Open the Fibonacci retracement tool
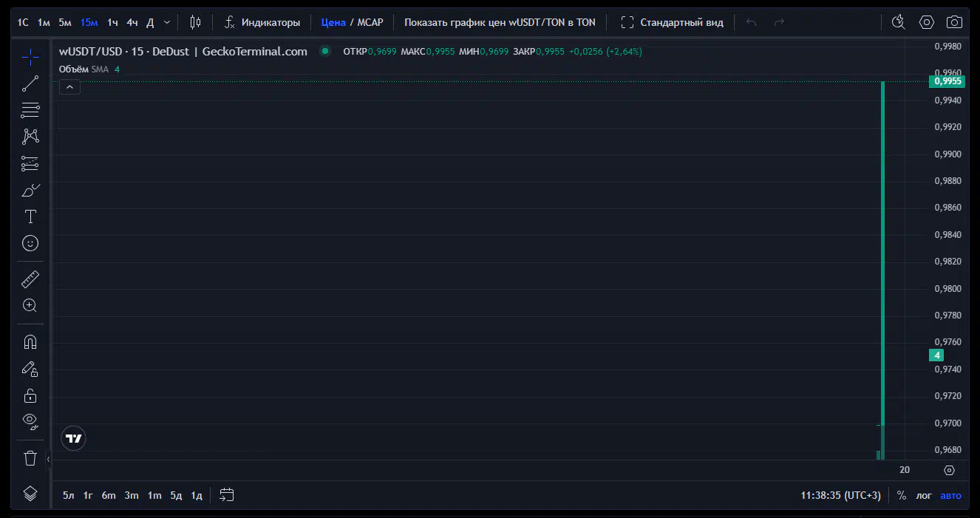Image resolution: width=980 pixels, height=518 pixels. point(30,110)
